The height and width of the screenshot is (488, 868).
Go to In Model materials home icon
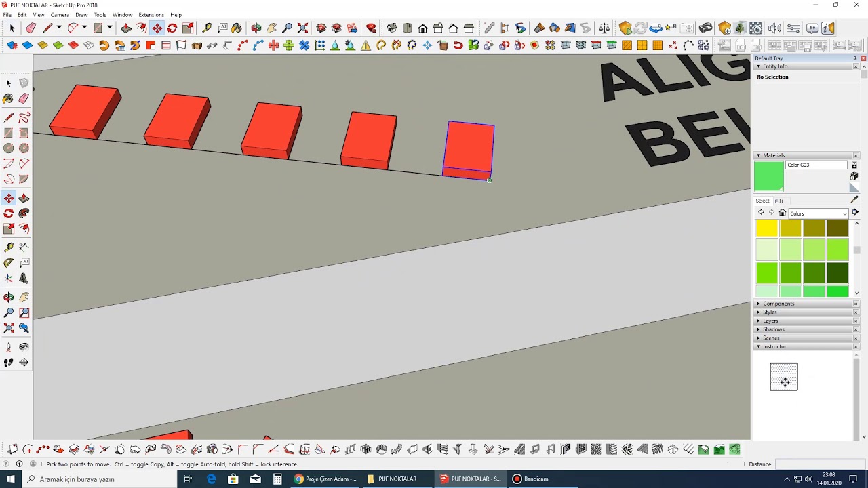tap(782, 213)
